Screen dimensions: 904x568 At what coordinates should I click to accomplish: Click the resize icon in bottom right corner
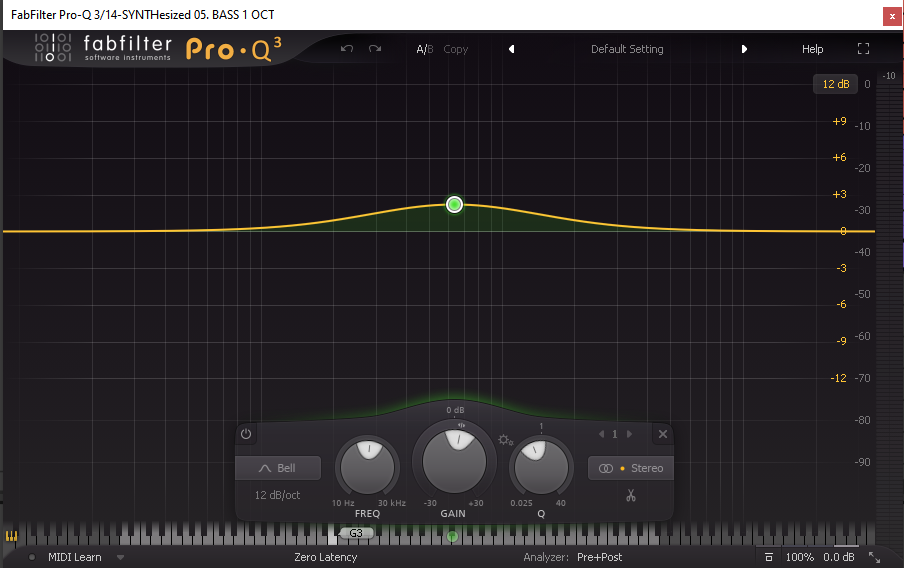874,557
